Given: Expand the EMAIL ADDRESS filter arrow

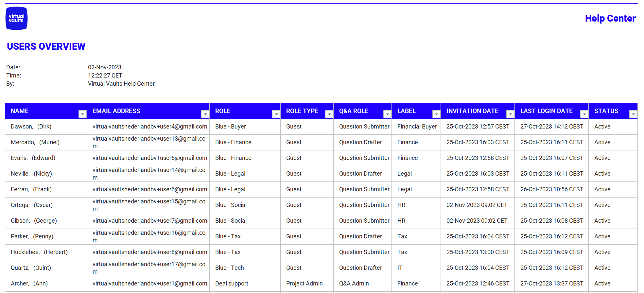Looking at the screenshot, I should (x=205, y=114).
